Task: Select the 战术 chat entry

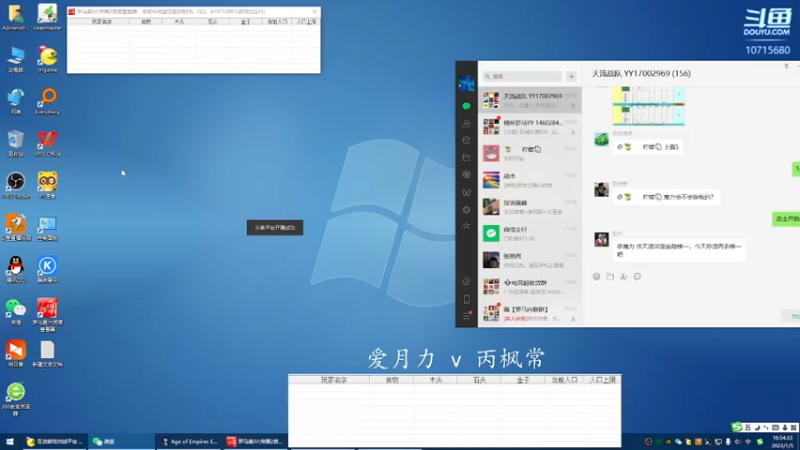Action: coord(530,180)
